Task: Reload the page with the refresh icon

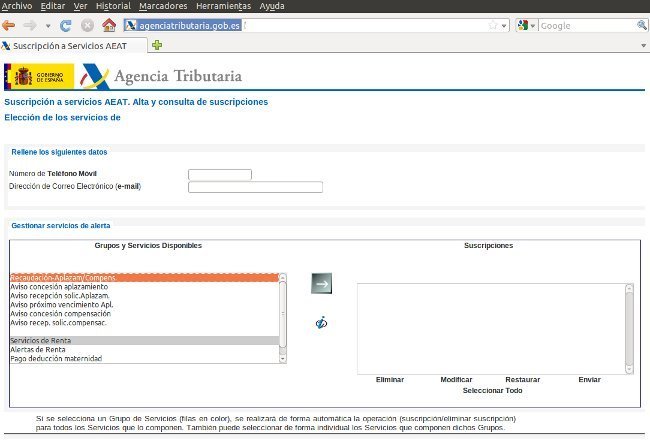Action: tap(66, 25)
